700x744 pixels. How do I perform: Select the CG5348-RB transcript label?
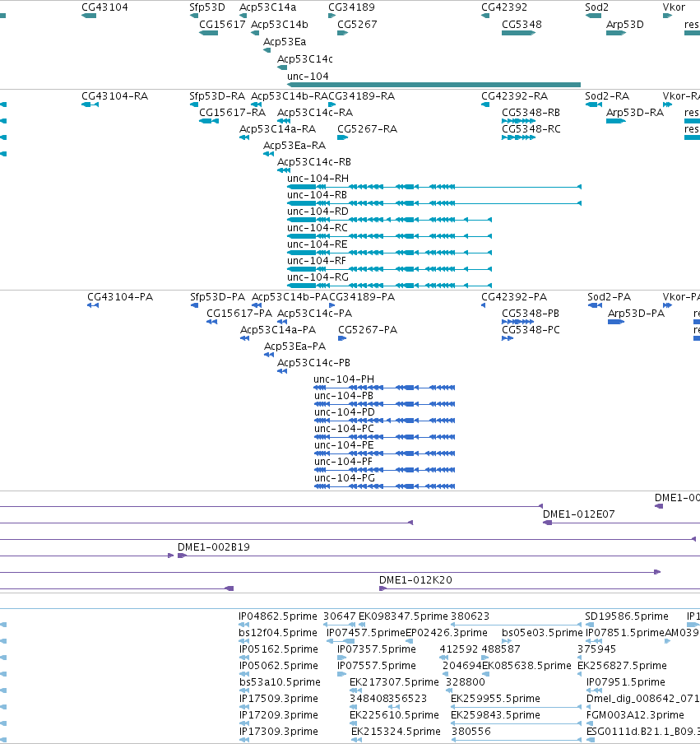[531, 113]
